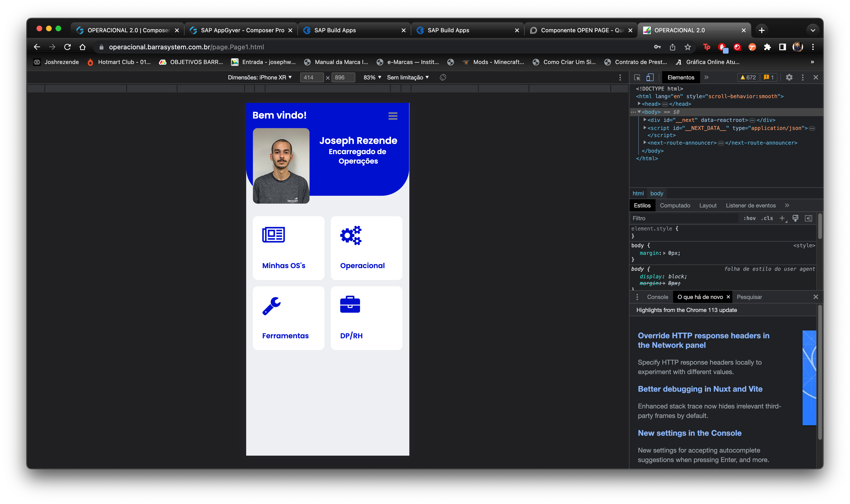Image resolution: width=850 pixels, height=504 pixels.
Task: Select html in breadcrumb
Action: tap(638, 193)
